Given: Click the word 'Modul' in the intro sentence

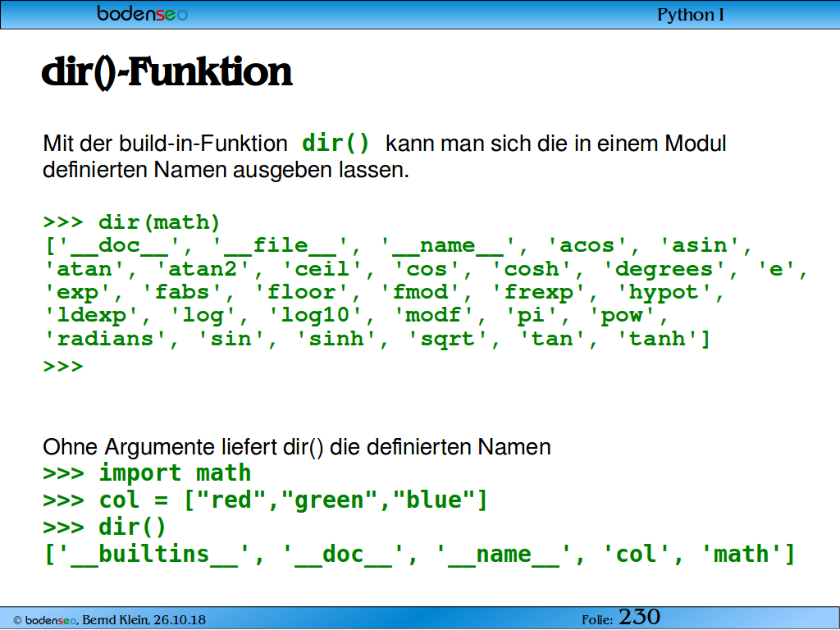Looking at the screenshot, I should [696, 143].
